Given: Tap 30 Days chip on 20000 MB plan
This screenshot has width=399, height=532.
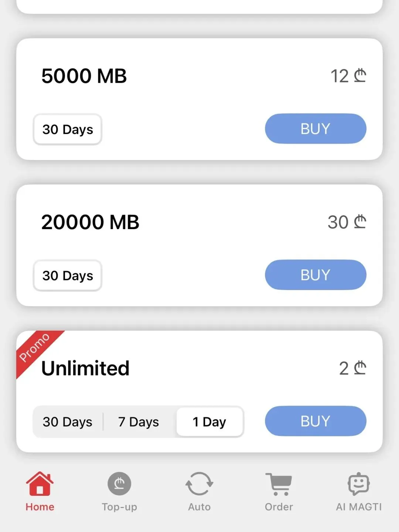Looking at the screenshot, I should (x=68, y=276).
